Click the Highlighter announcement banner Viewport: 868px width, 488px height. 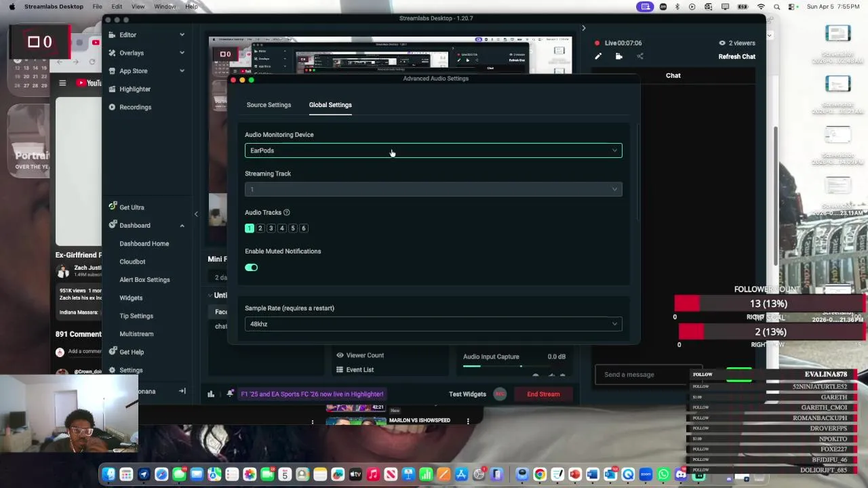(312, 394)
